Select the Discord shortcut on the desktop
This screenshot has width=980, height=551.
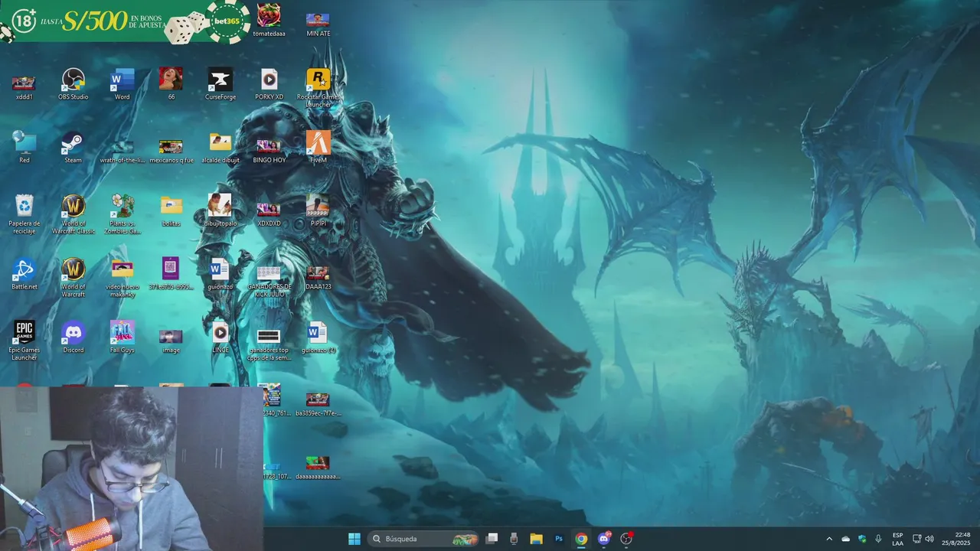coord(73,338)
